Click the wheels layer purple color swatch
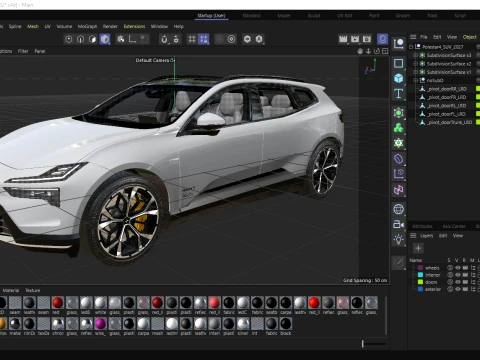The width and height of the screenshot is (480, 360). click(x=420, y=268)
